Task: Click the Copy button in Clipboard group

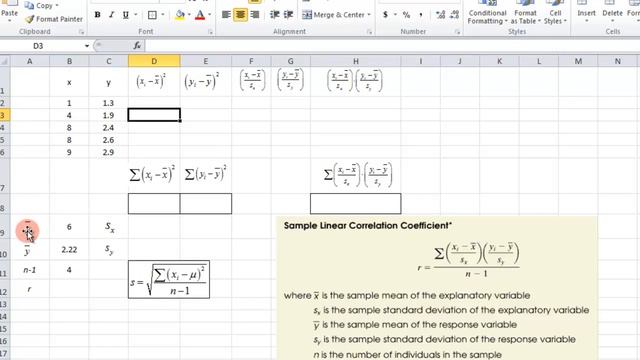Action: tap(41, 6)
